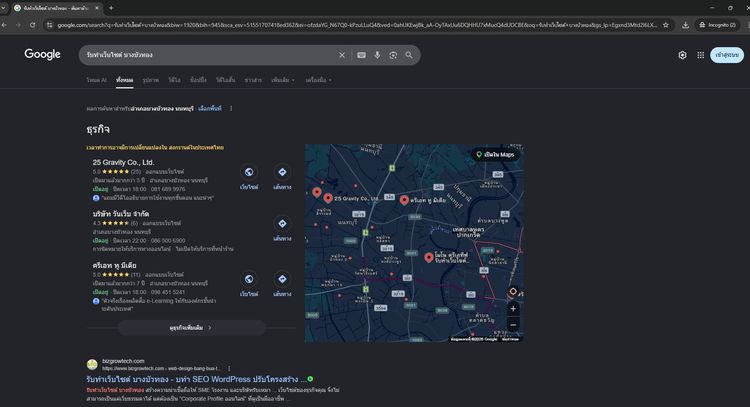Viewport: 750px width, 407px height.
Task: Get directions to บริษัท วันเว็บ จำกัด
Action: 282,223
